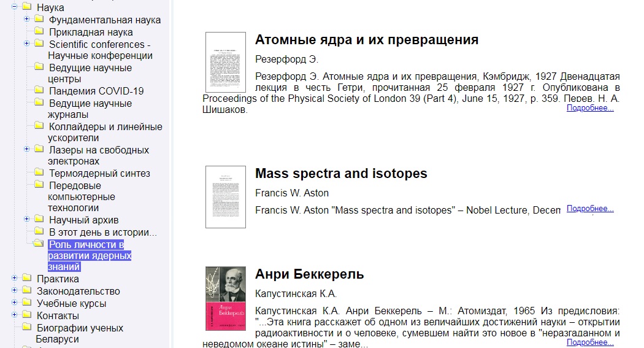Click the folder icon for Коллайдеры и линейные ускорители
The height and width of the screenshot is (348, 644).
(39, 126)
